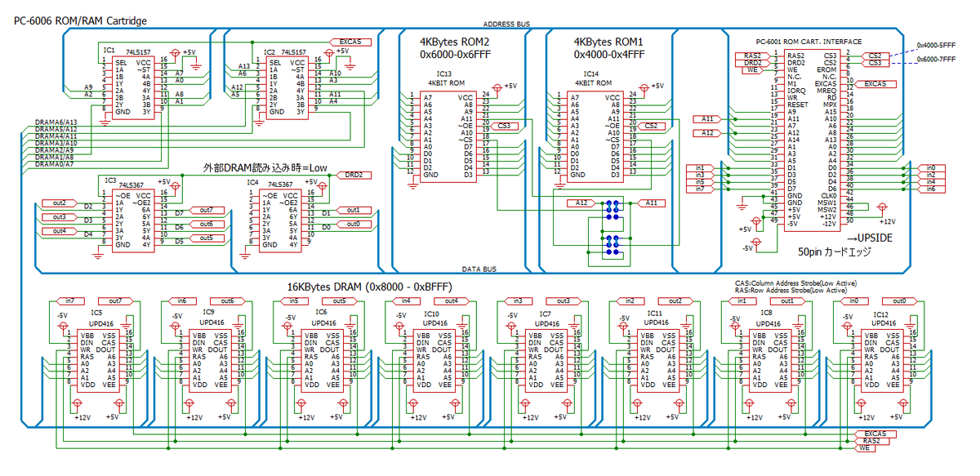This screenshot has height=476, width=980.
Task: Select the WE net tag at bottom right
Action: click(865, 448)
